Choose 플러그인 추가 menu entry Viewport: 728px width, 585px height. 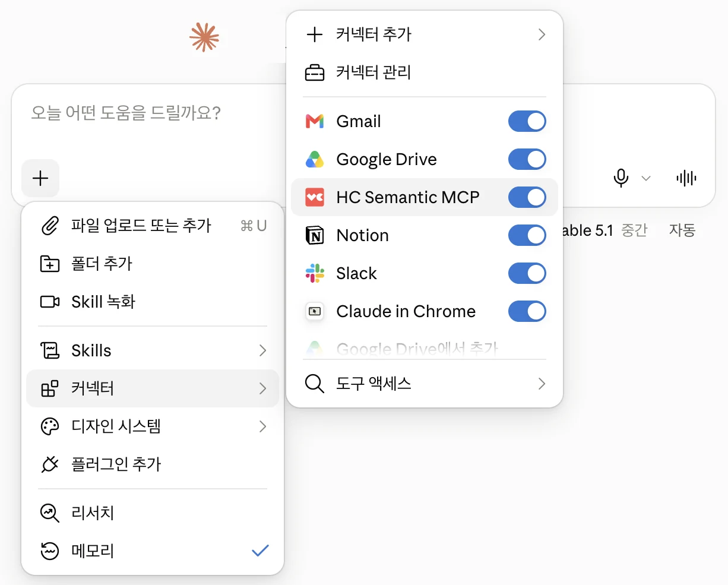[x=153, y=464]
